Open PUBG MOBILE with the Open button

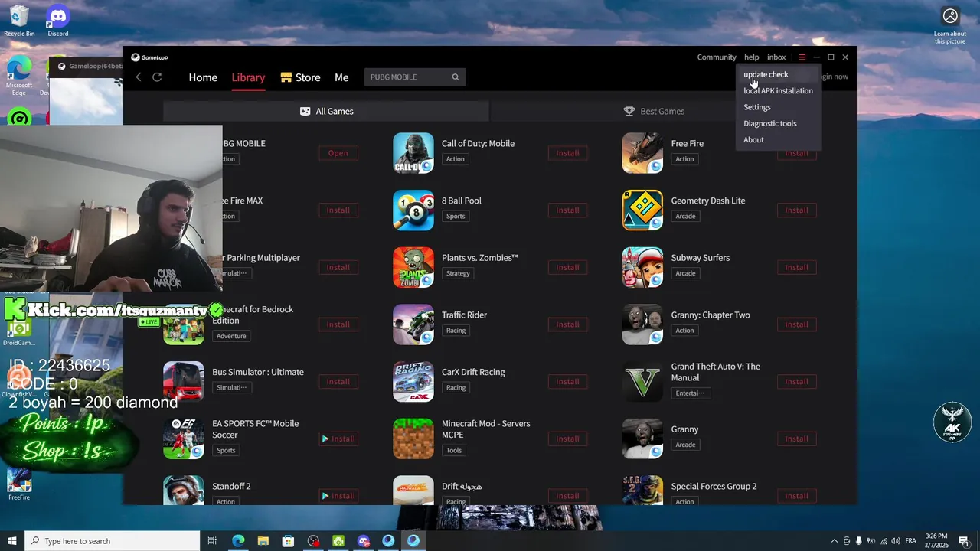click(x=338, y=153)
